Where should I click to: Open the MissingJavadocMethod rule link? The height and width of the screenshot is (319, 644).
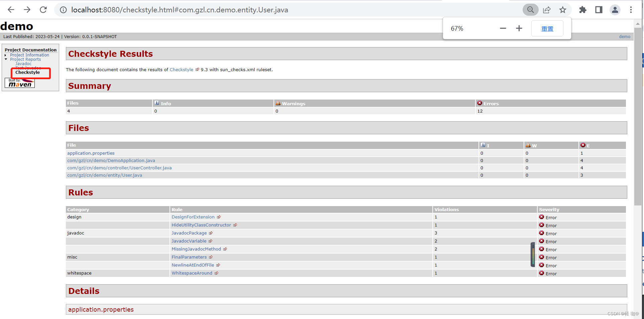click(196, 249)
